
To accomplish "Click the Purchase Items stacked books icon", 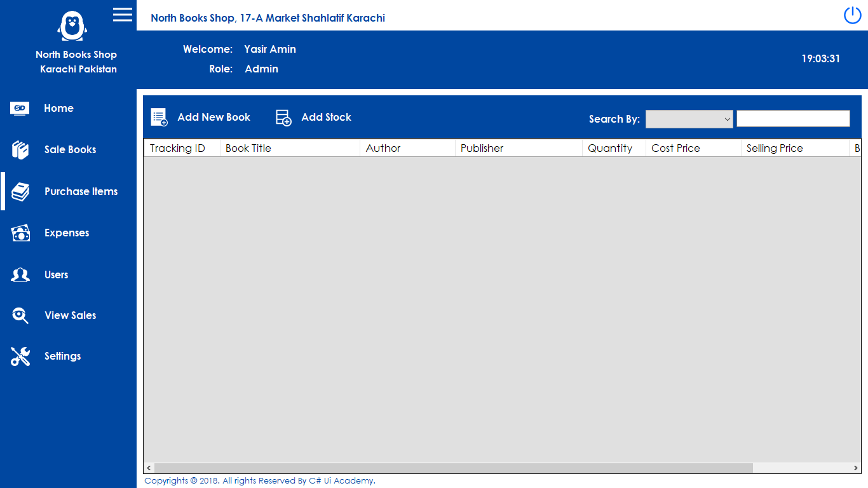I will (x=20, y=192).
